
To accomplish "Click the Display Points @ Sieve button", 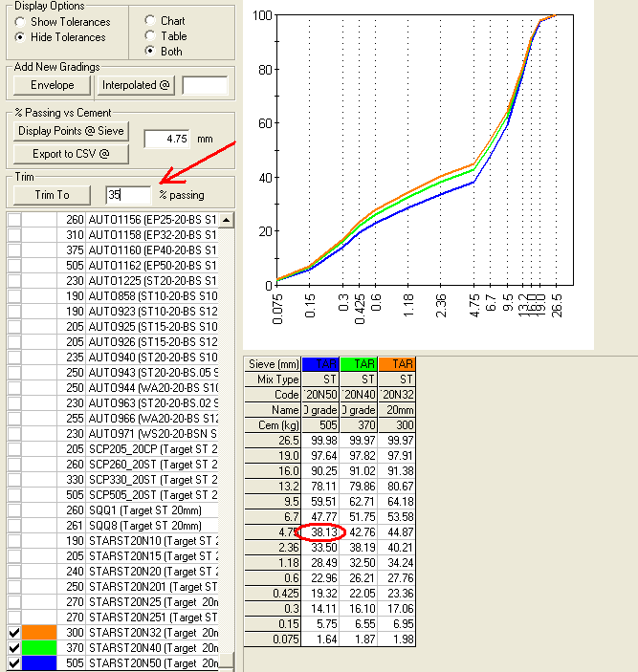I will tap(71, 131).
